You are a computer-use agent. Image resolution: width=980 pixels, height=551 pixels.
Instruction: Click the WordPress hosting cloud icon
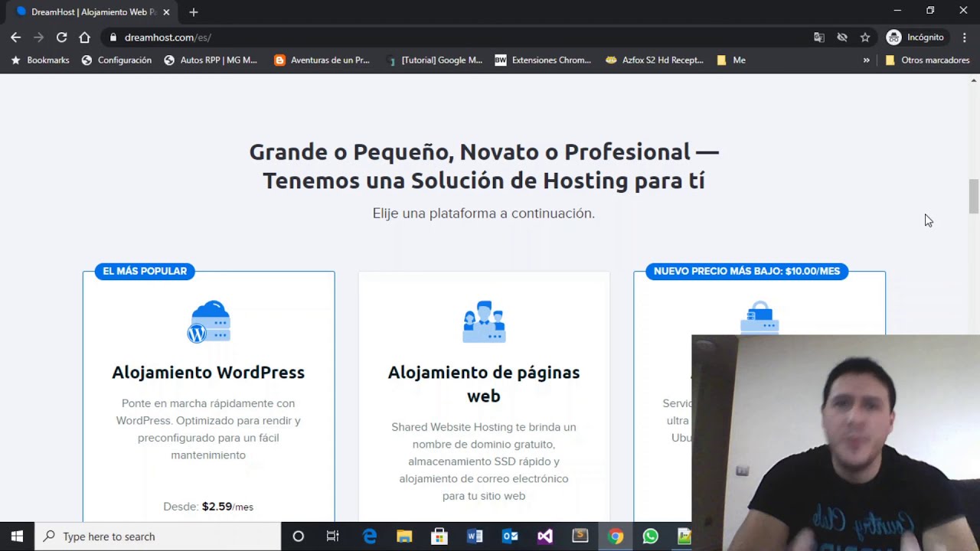click(x=208, y=321)
